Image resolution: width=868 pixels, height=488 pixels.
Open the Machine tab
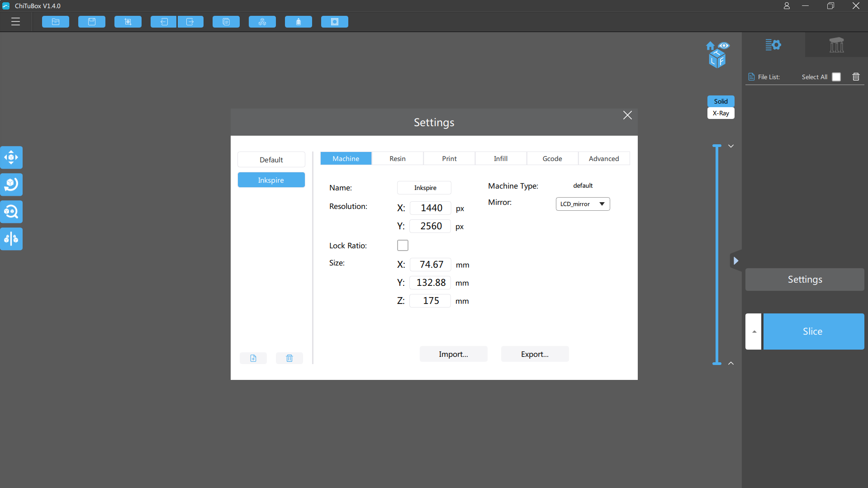pos(346,158)
